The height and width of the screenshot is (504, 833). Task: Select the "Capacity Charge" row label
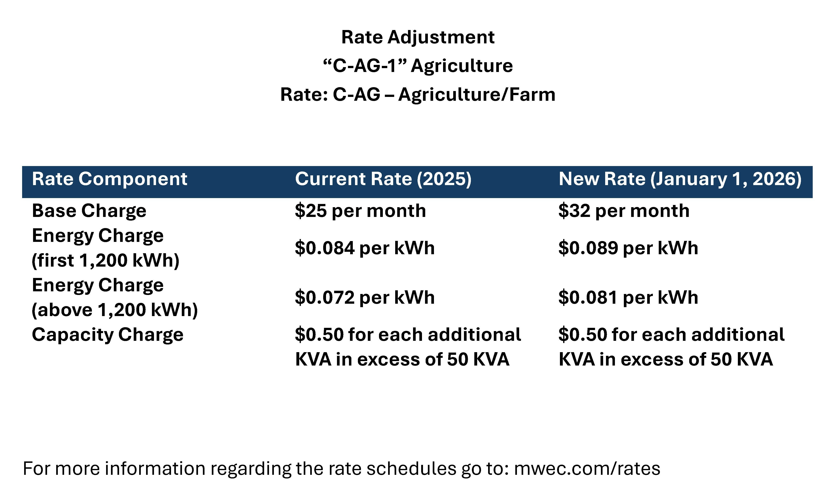tap(108, 335)
